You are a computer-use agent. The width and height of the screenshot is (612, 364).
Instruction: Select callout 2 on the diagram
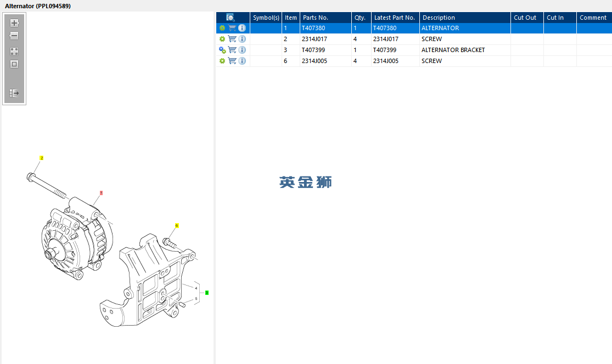[x=42, y=158]
